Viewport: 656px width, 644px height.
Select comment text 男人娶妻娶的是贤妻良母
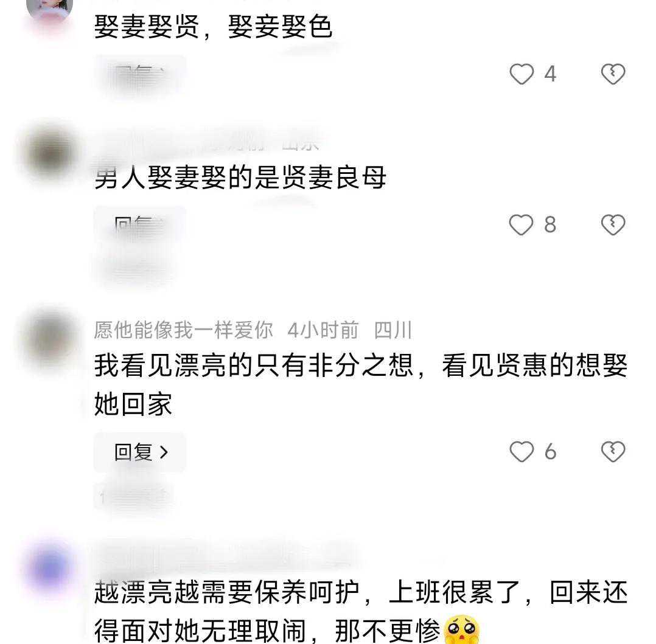[x=240, y=178]
